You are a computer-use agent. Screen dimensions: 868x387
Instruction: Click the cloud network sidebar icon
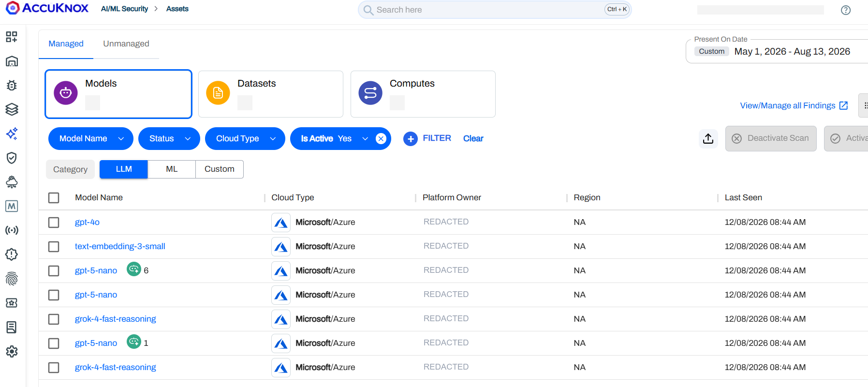click(12, 182)
